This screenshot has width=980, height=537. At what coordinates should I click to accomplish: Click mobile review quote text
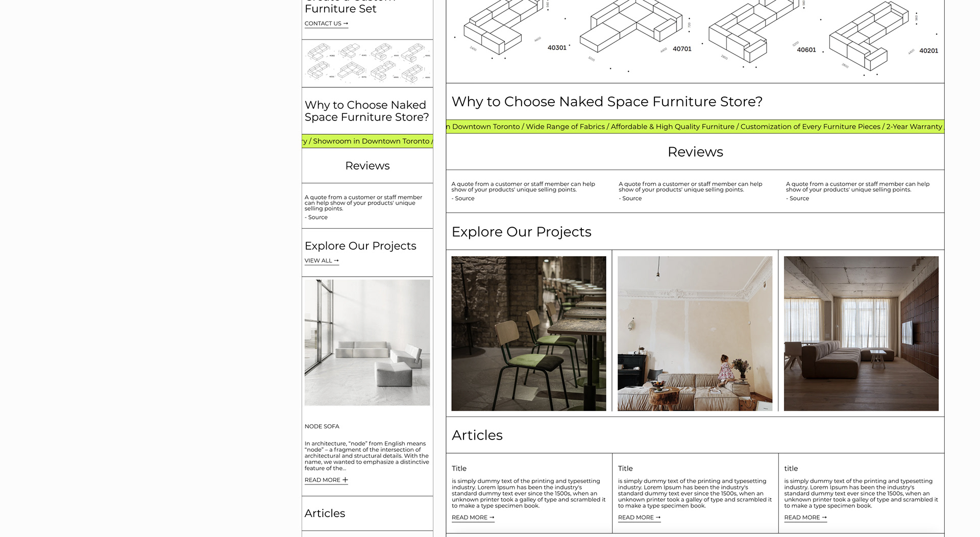click(x=363, y=203)
